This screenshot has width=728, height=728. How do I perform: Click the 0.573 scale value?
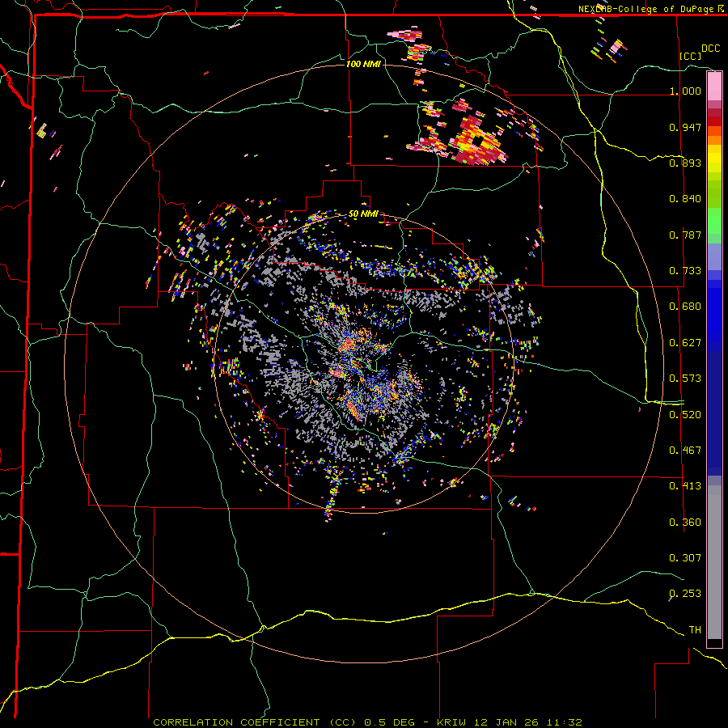[685, 379]
